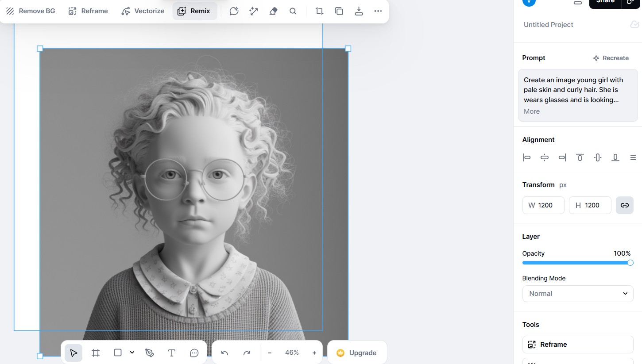The image size is (642, 364).
Task: Open the comment tool
Action: tap(194, 353)
